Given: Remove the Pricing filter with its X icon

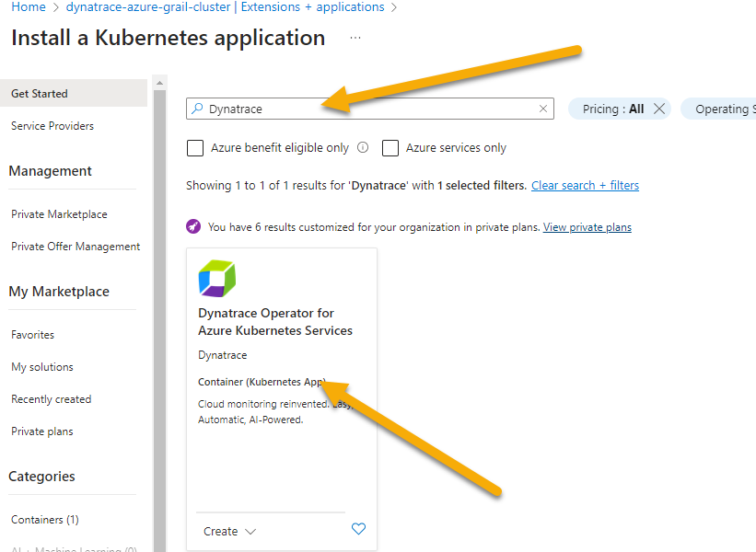Looking at the screenshot, I should [659, 109].
